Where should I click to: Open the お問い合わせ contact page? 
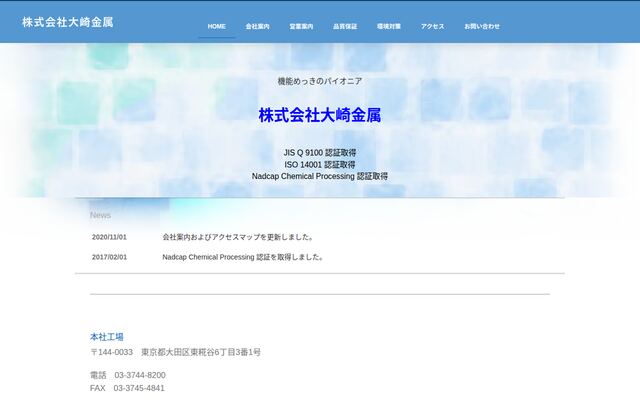tap(482, 27)
